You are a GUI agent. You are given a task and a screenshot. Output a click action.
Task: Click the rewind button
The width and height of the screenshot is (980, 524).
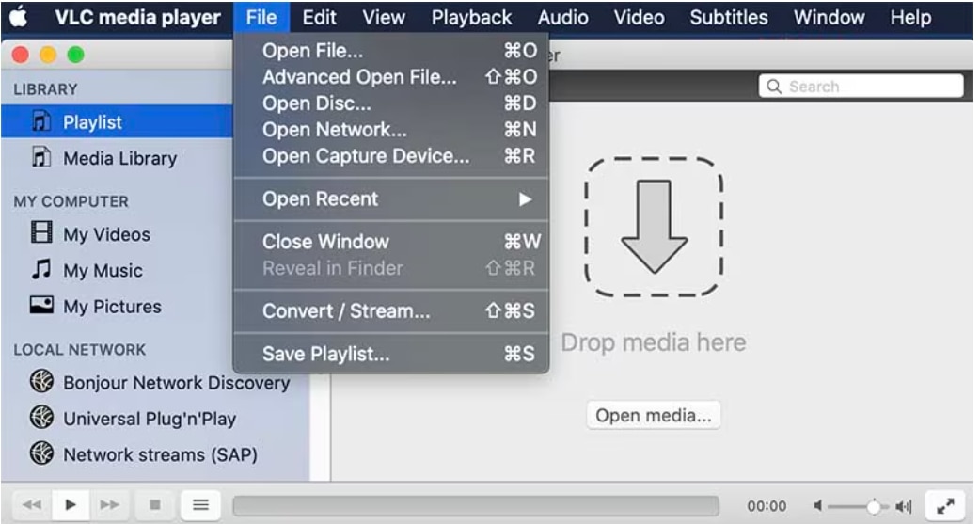[32, 504]
